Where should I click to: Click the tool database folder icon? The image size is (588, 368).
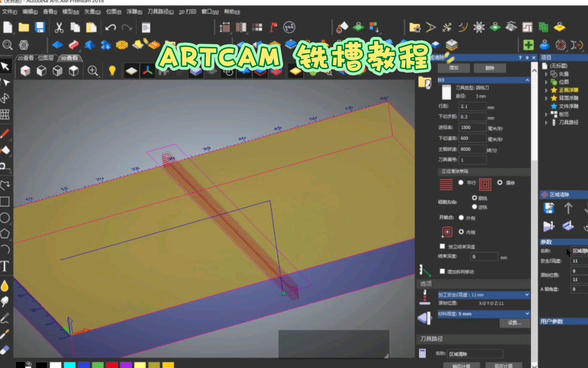tap(425, 82)
